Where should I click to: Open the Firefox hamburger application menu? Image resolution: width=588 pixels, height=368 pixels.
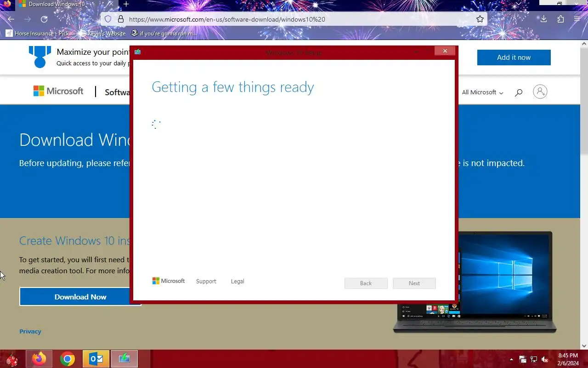tap(577, 19)
